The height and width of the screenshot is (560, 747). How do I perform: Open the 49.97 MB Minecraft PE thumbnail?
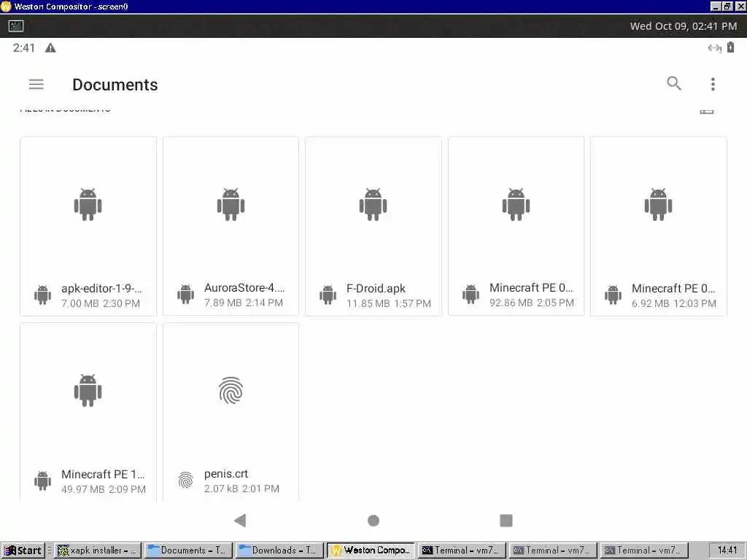[x=88, y=391]
